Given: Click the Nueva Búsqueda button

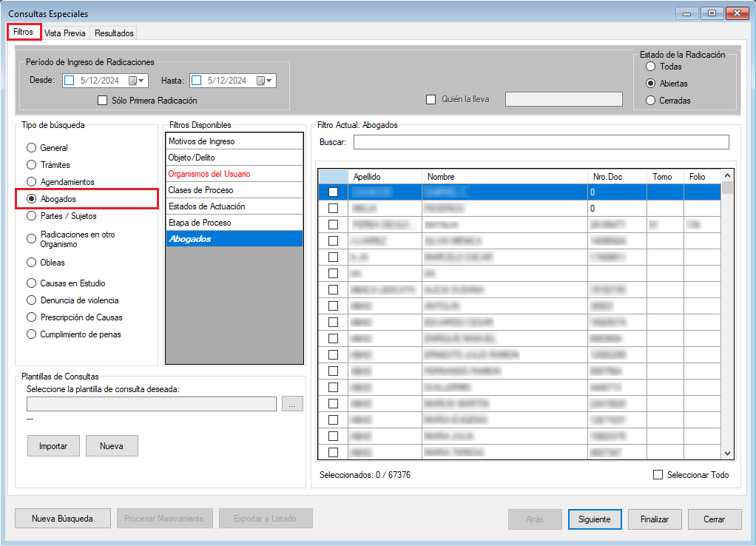Looking at the screenshot, I should (62, 519).
